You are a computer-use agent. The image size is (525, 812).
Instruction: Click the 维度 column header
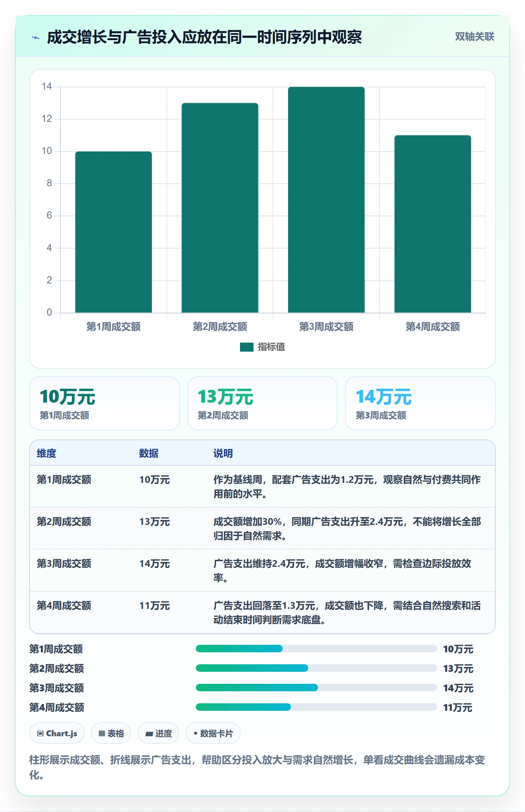point(46,453)
